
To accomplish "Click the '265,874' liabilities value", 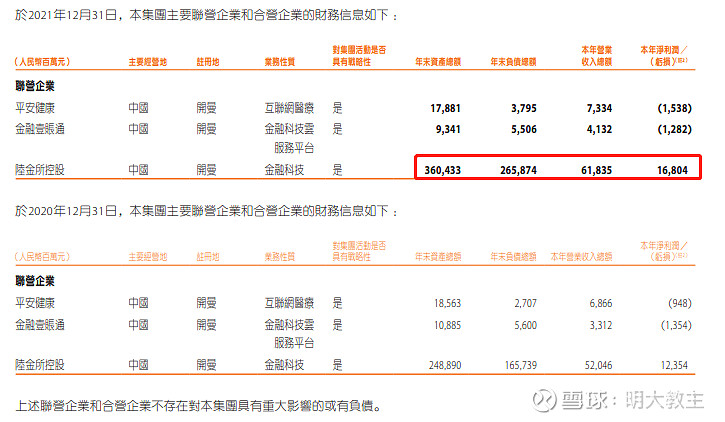I will tap(518, 170).
